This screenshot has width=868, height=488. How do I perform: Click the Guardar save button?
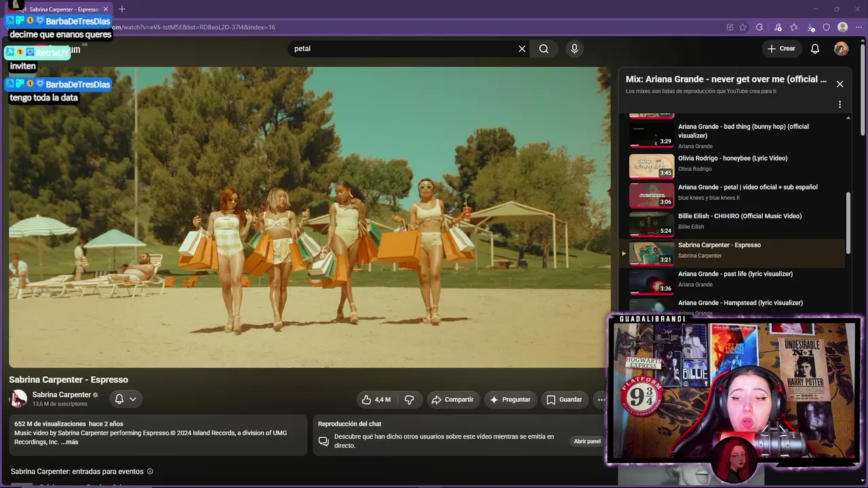564,400
